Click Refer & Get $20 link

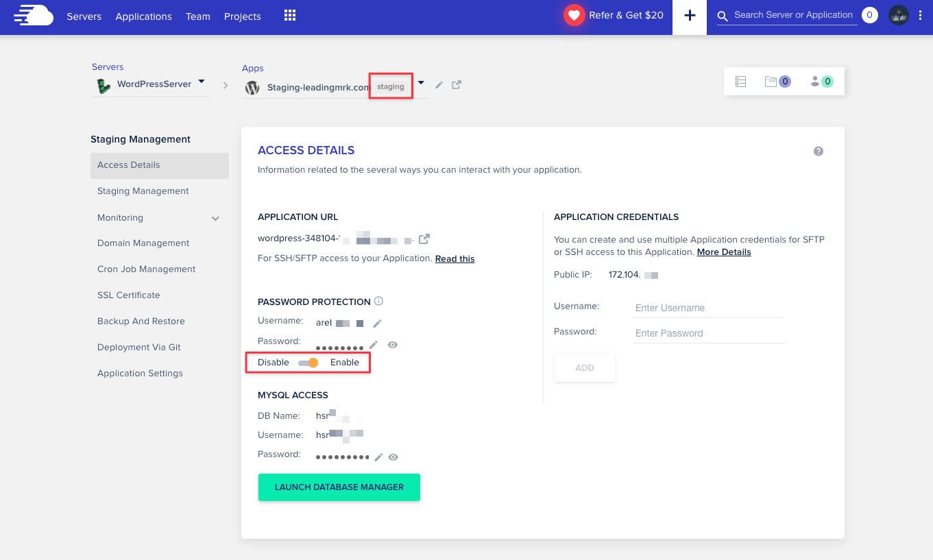627,15
